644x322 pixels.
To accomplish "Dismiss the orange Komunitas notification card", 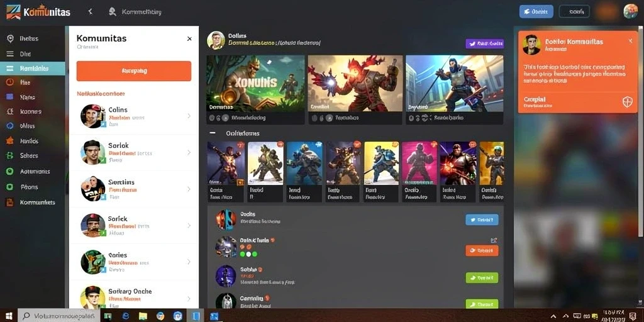I will pyautogui.click(x=630, y=41).
